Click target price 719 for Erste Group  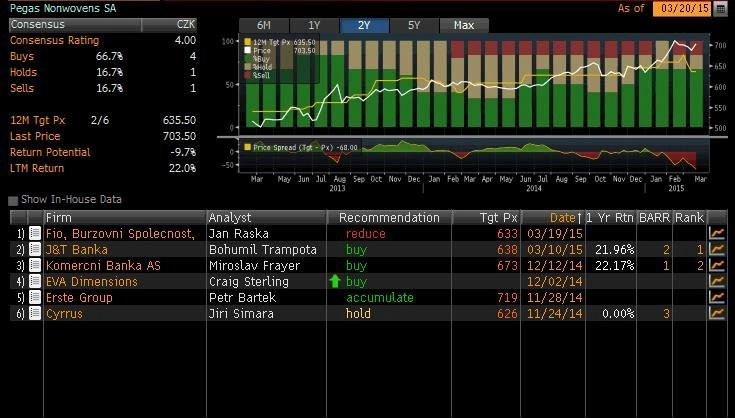507,297
